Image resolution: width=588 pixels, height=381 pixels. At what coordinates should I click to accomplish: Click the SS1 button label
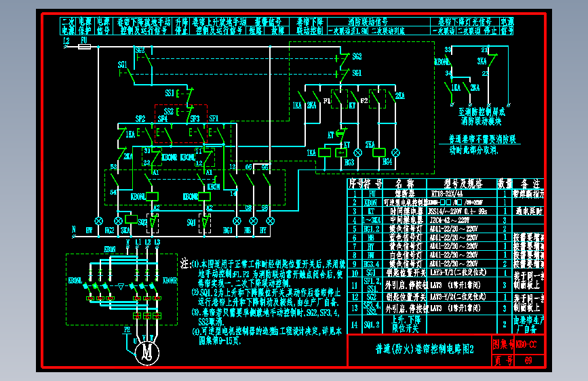tap(170, 93)
